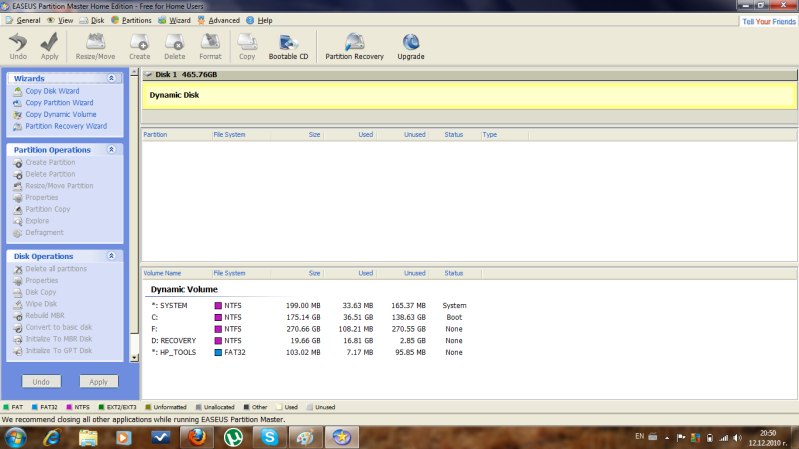Open the Windows Start button

[15, 438]
